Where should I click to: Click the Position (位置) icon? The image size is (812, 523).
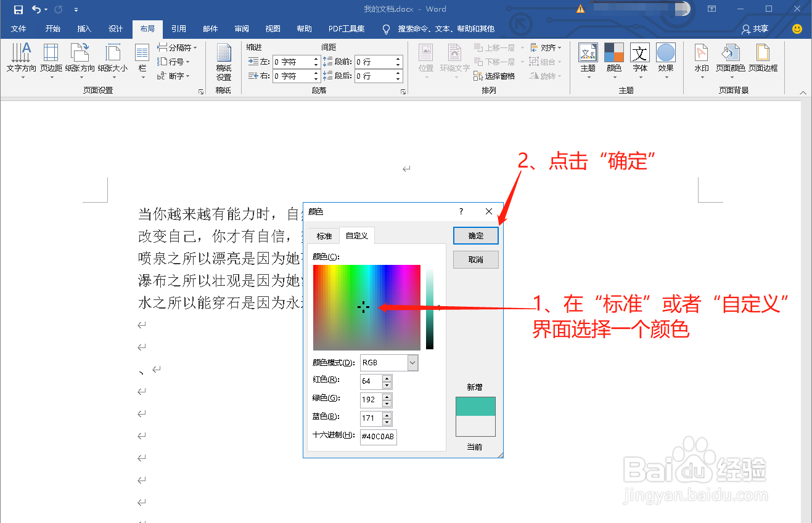pyautogui.click(x=426, y=60)
